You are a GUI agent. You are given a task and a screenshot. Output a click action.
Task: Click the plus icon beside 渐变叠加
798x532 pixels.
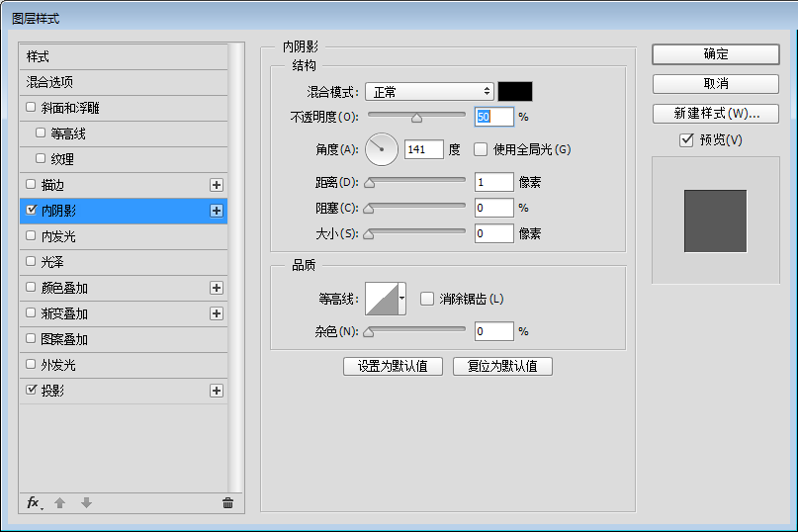point(217,313)
